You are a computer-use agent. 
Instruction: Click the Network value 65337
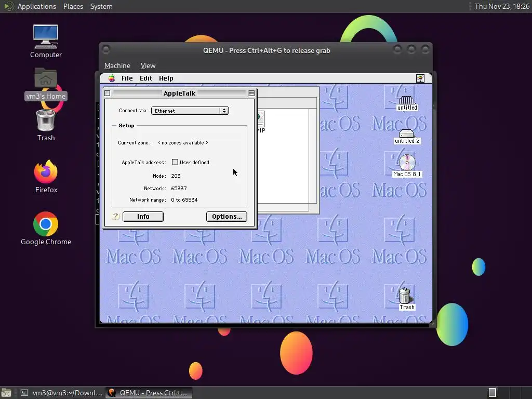coord(179,188)
